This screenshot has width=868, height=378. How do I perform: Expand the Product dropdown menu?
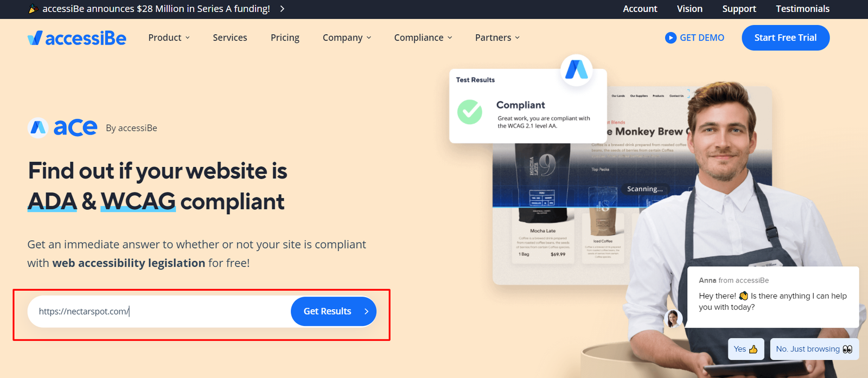tap(169, 37)
